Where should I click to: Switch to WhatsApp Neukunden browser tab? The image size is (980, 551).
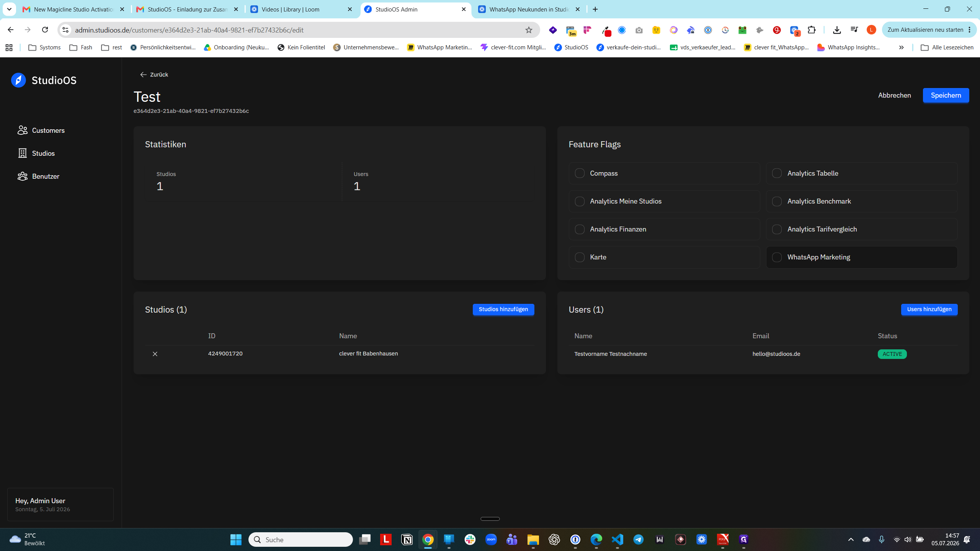point(530,9)
